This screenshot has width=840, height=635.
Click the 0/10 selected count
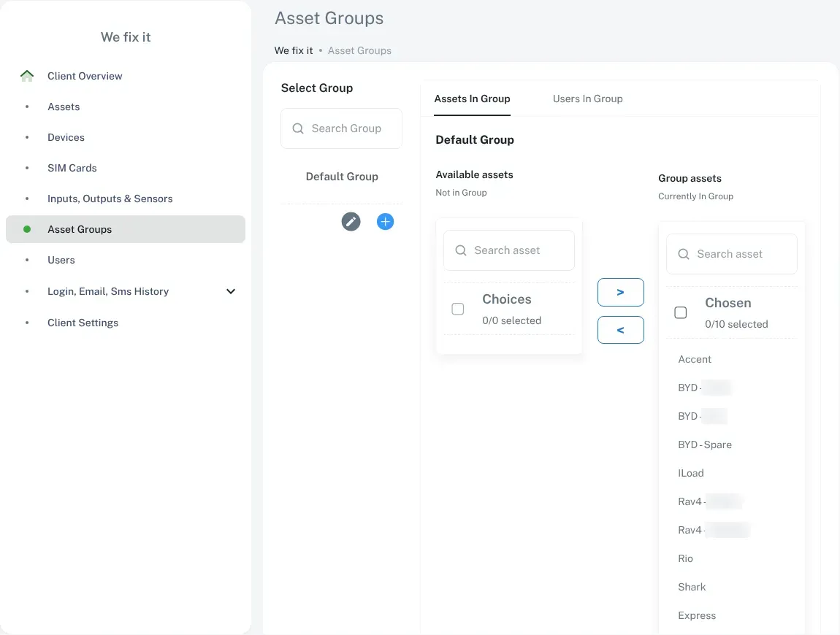(x=736, y=324)
